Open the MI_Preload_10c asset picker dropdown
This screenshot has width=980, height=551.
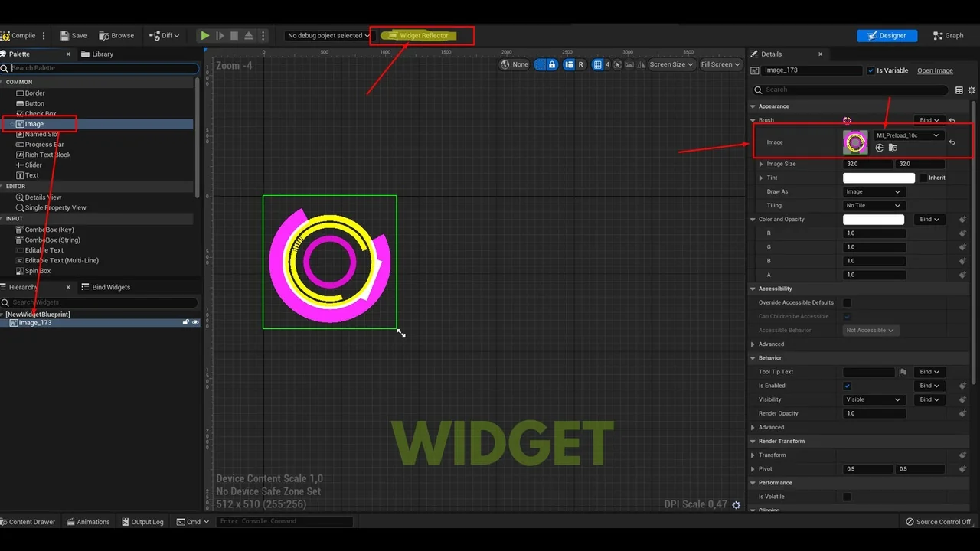click(x=907, y=135)
